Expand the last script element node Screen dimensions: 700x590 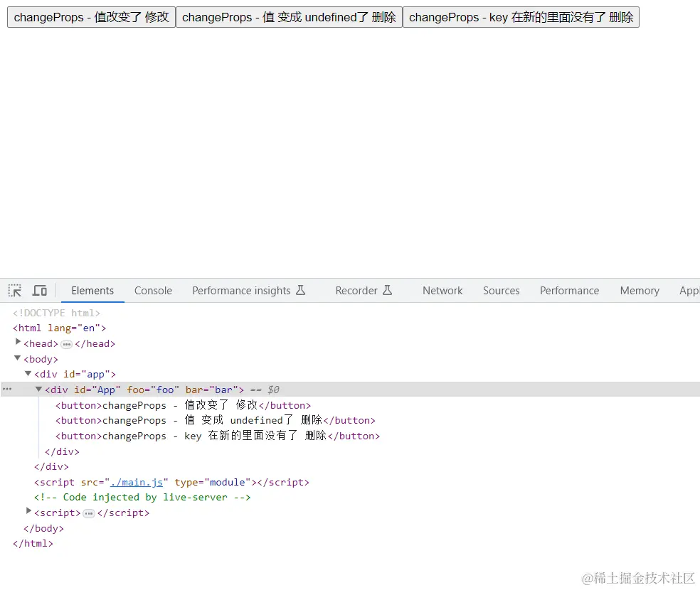(x=28, y=511)
